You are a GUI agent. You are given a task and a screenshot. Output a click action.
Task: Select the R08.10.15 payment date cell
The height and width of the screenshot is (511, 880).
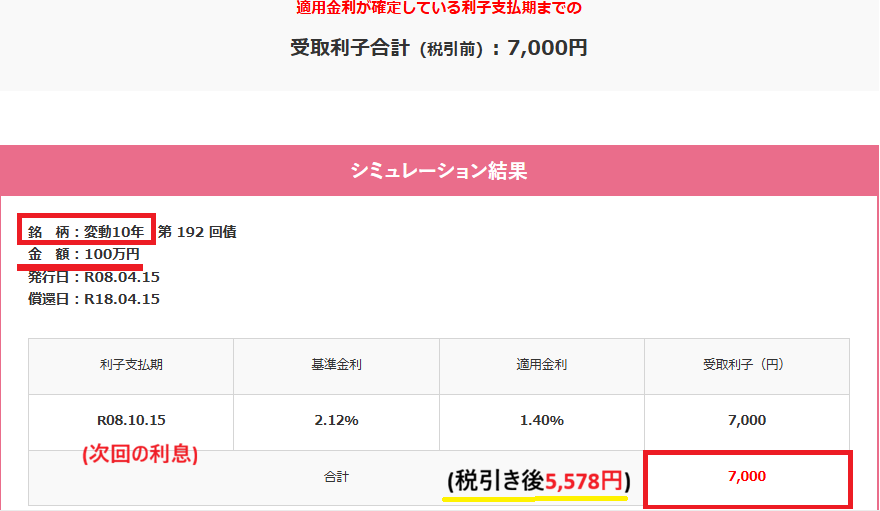(131, 420)
